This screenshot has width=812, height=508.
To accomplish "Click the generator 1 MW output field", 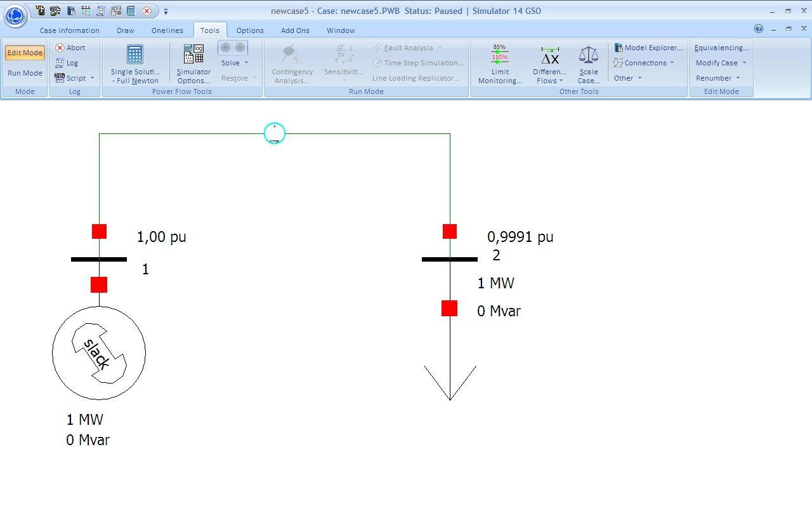I will coord(85,420).
